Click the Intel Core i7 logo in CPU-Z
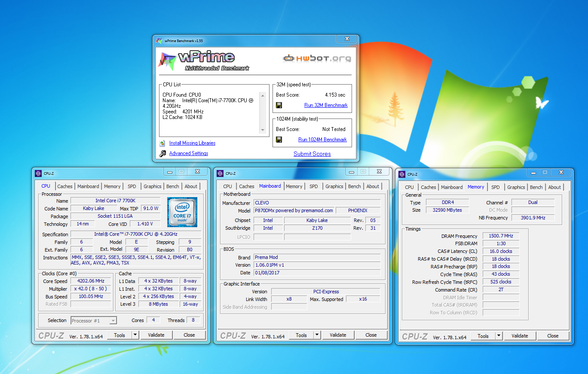This screenshot has height=374, width=588. [x=182, y=212]
